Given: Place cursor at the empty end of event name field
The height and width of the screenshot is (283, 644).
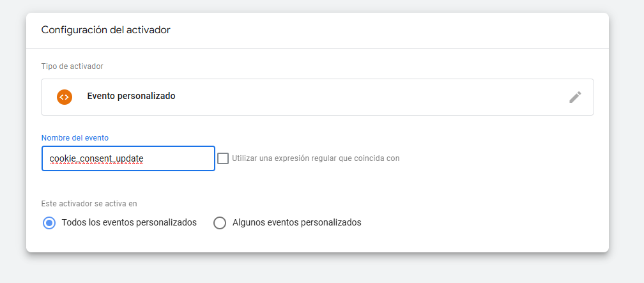Looking at the screenshot, I should pos(185,158).
